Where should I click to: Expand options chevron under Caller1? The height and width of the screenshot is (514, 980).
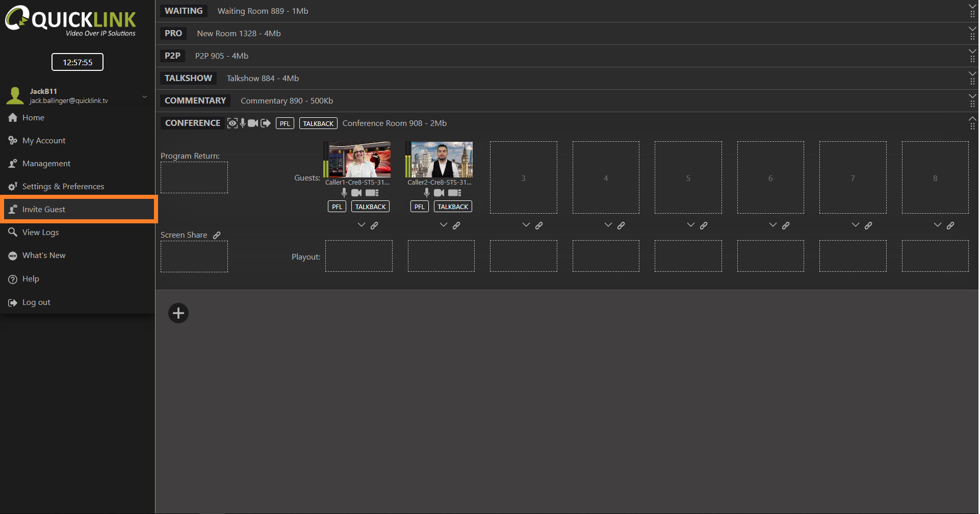(x=362, y=225)
